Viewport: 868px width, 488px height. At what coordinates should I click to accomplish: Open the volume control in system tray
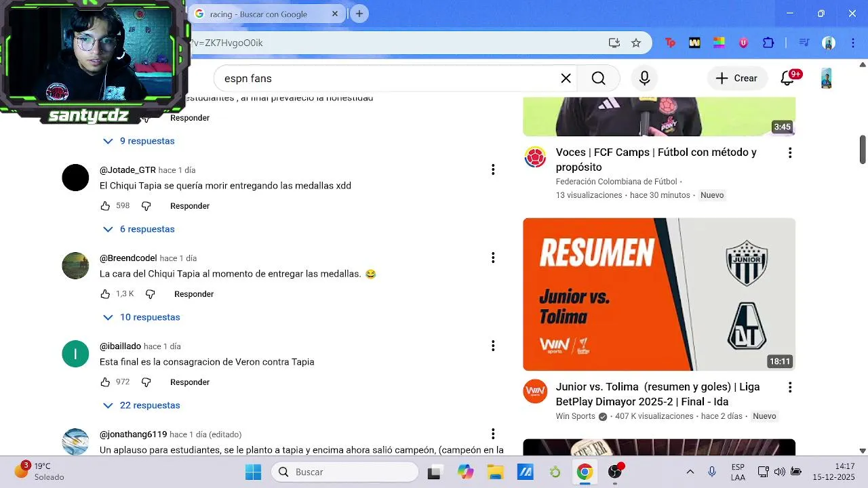pyautogui.click(x=779, y=472)
